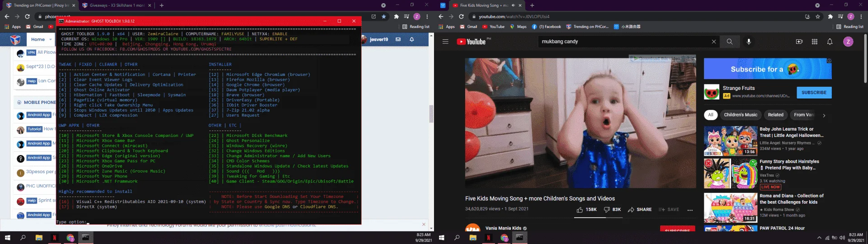
Task: Open Extensions puzzle icon in YouTube window
Action: (x=830, y=17)
